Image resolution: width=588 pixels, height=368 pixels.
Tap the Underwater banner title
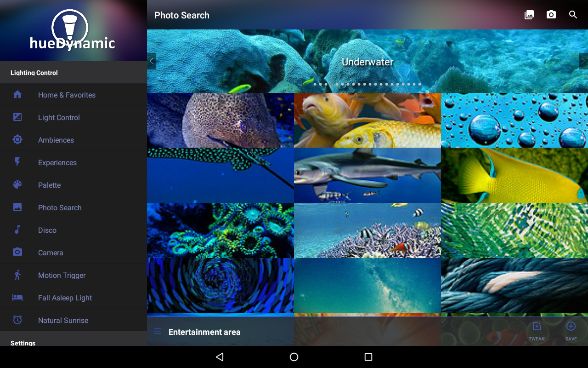pos(367,62)
